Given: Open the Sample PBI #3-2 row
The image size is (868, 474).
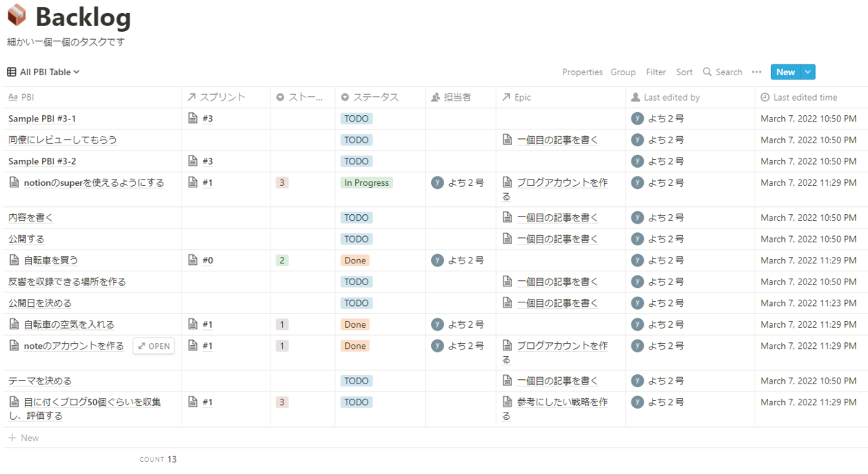Looking at the screenshot, I should click(x=42, y=161).
